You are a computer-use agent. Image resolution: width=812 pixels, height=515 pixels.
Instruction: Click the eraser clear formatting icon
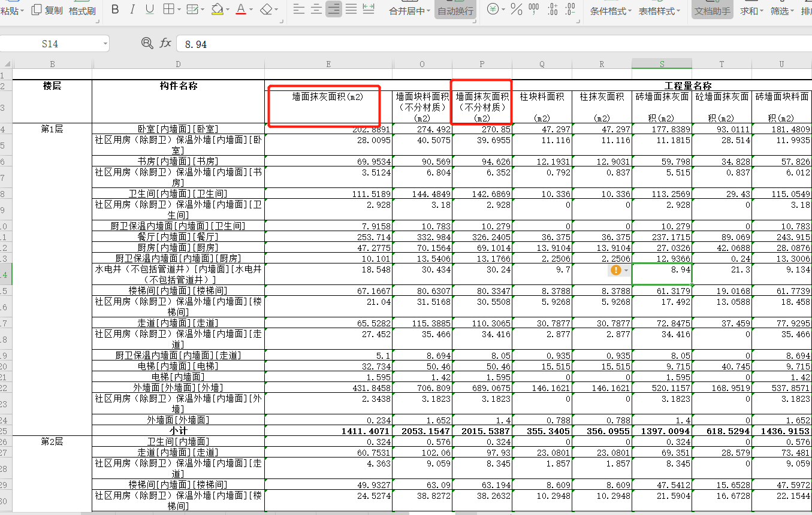click(x=266, y=10)
